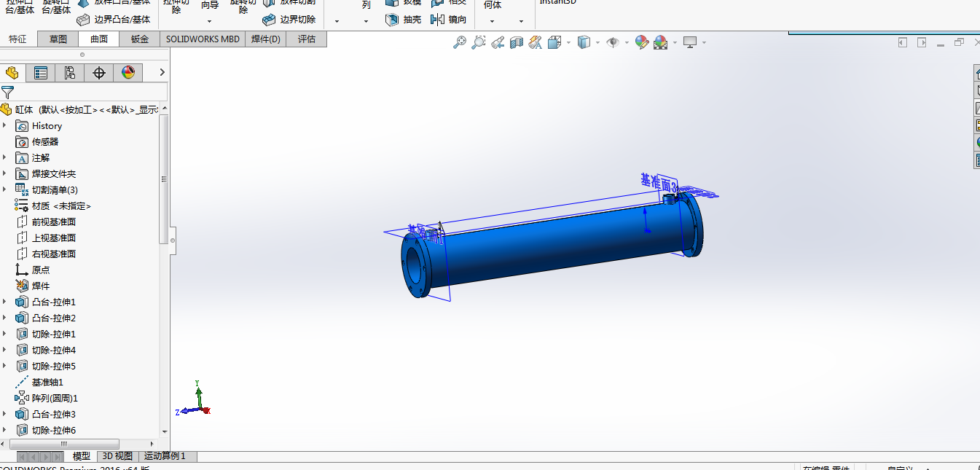Expand the 凸台-拉伸1 feature
Viewport: 980px width, 470px height.
4,302
